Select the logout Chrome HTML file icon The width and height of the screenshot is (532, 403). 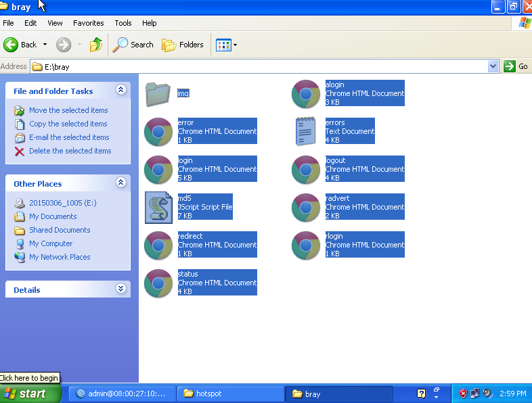(x=306, y=170)
